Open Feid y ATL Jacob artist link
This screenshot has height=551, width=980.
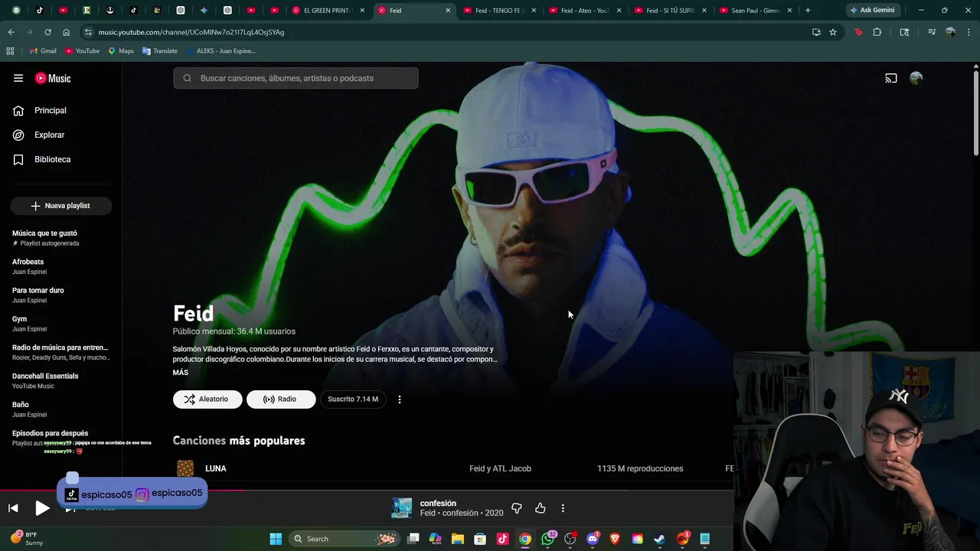tap(500, 468)
